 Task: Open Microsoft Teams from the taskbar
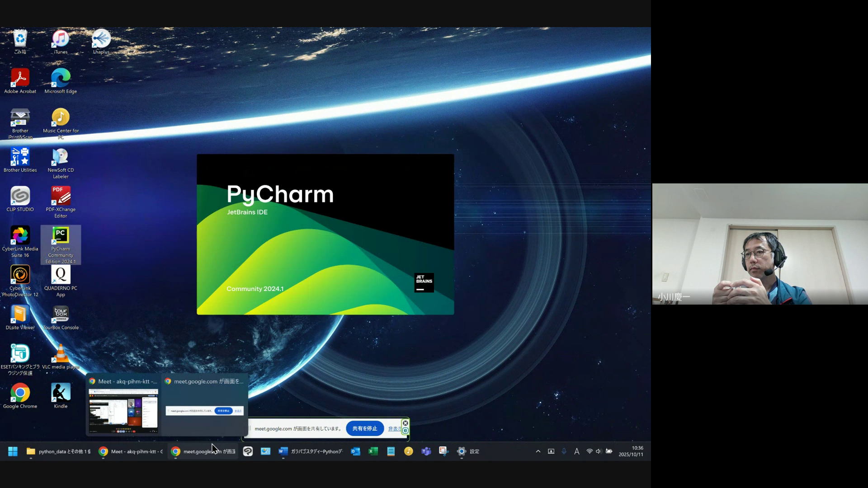pos(426,451)
